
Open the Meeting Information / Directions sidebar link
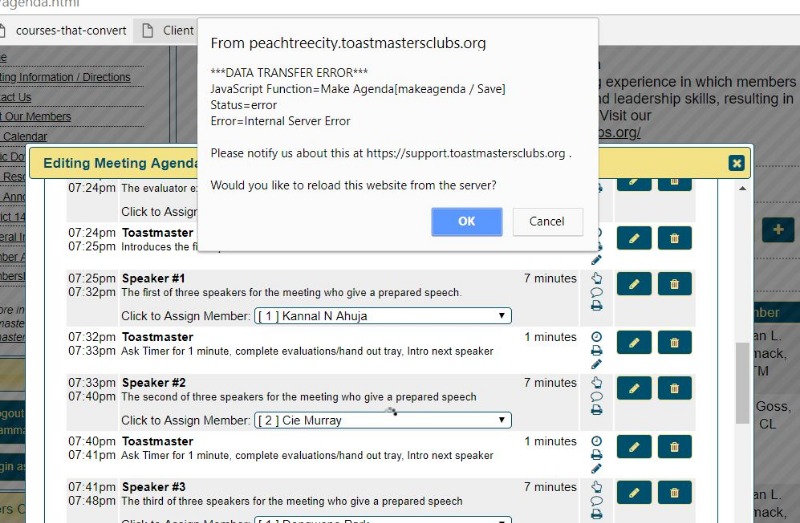[65, 77]
